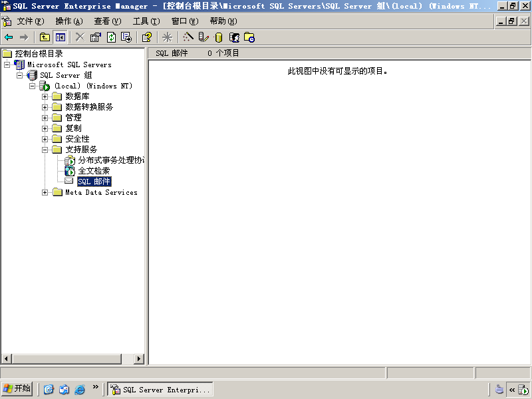Toggle the console tree show/hide button
Screen dimensions: 532x399
(61, 37)
